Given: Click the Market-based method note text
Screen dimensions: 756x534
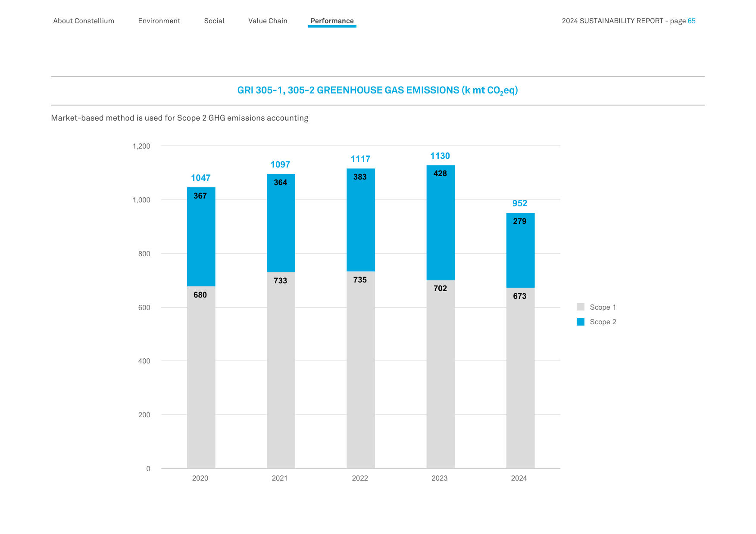Looking at the screenshot, I should click(x=180, y=118).
